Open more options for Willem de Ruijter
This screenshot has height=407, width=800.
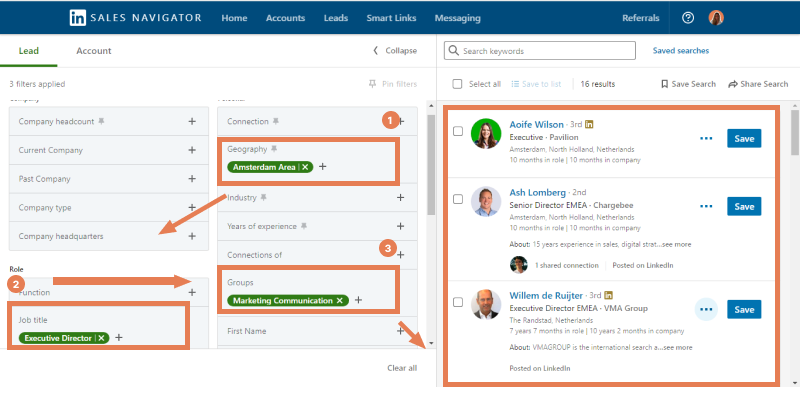pyautogui.click(x=706, y=310)
